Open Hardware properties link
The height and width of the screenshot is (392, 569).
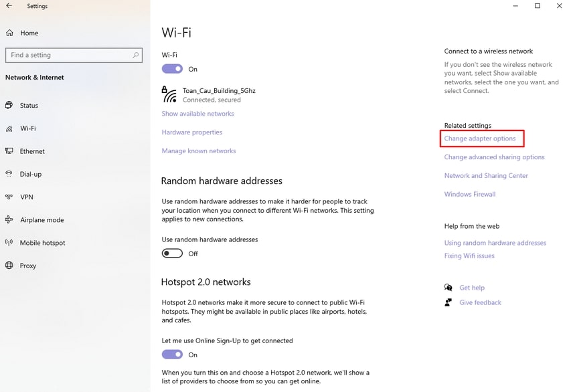(191, 132)
